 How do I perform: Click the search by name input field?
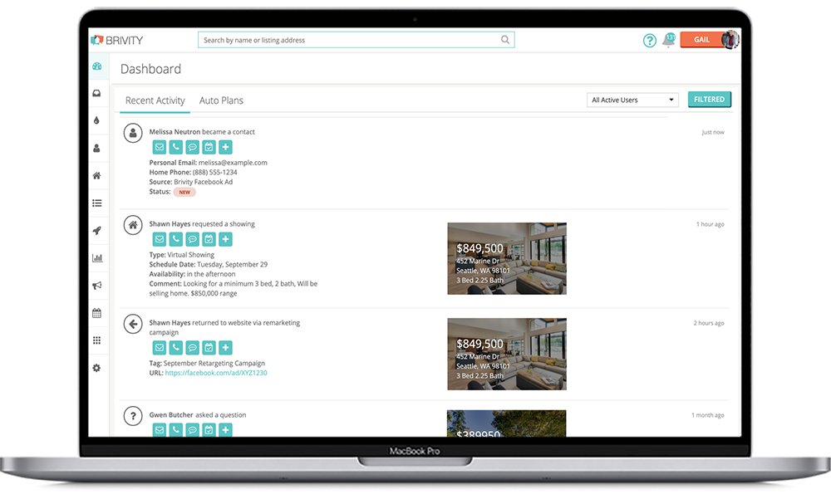point(356,40)
